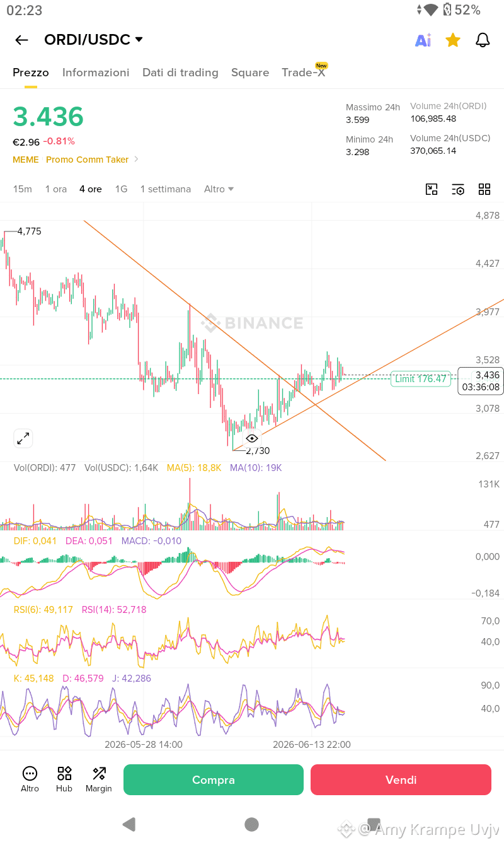Tap the Compra button
The width and height of the screenshot is (504, 845).
[x=214, y=780]
